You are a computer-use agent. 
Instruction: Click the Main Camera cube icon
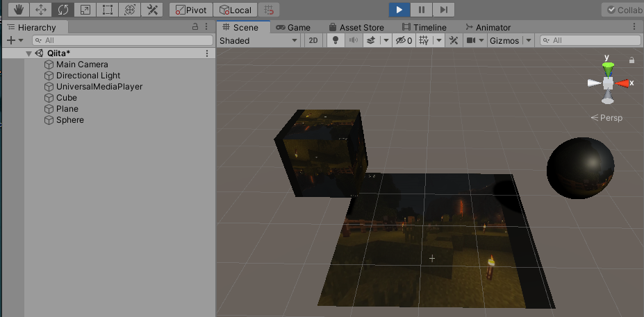coord(49,65)
